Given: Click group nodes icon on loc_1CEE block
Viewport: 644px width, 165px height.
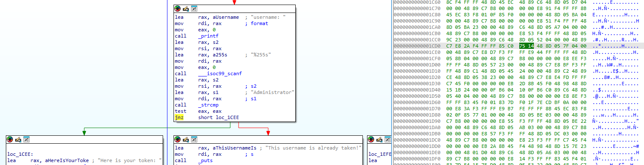Looking at the screenshot, I should point(26,139).
